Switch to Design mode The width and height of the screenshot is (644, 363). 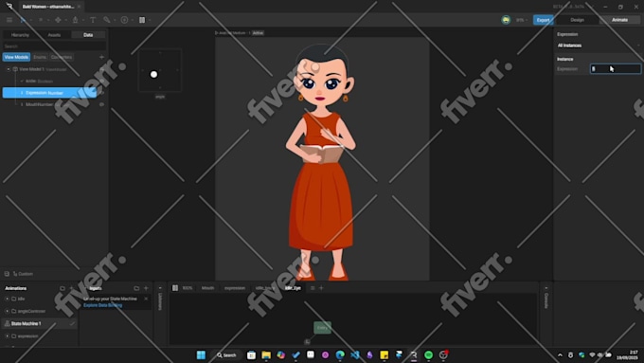577,20
